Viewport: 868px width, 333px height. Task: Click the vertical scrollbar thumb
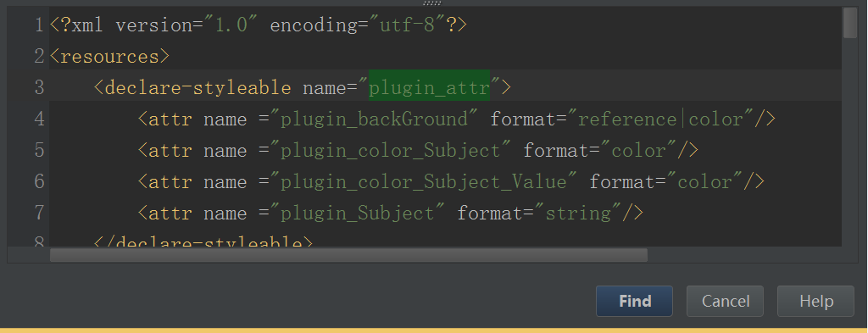pyautogui.click(x=849, y=23)
